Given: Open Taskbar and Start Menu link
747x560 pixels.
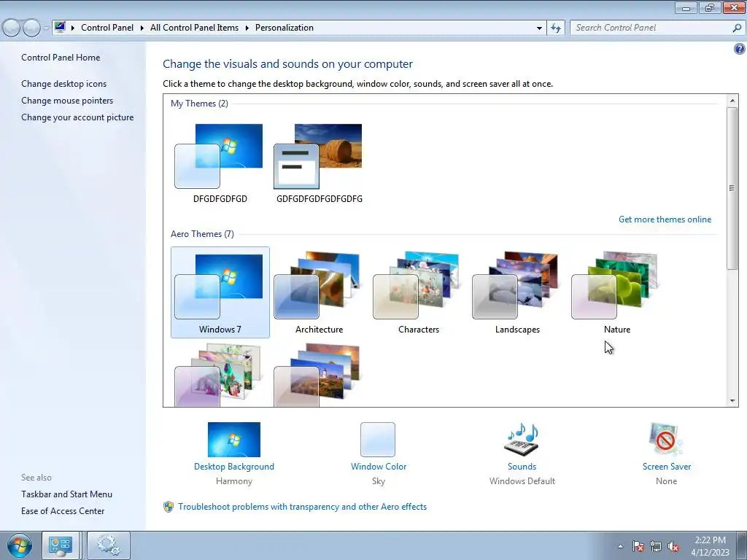Looking at the screenshot, I should (x=66, y=494).
